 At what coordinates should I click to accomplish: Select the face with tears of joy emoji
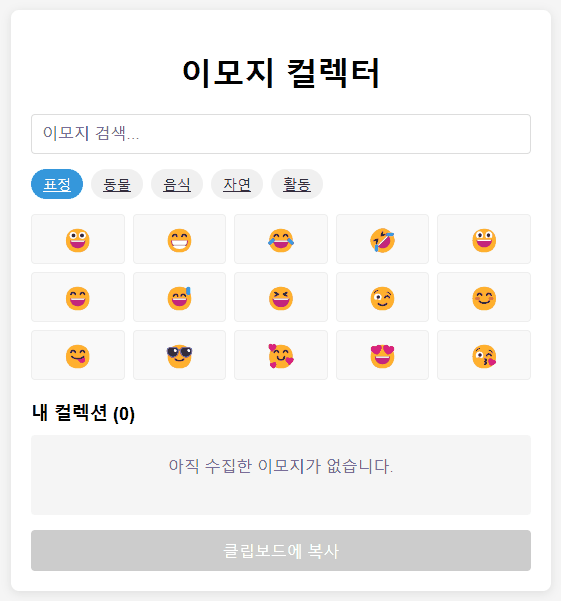tap(281, 239)
